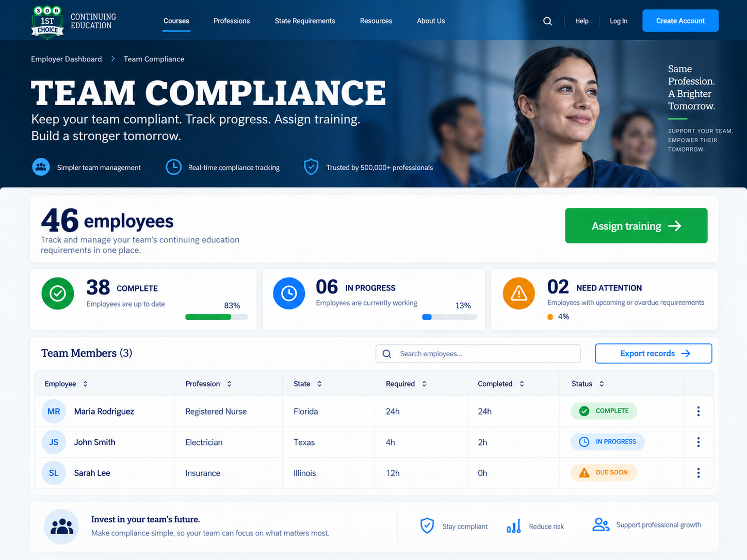This screenshot has height=560, width=747.
Task: Click the Reduce risk bar chart icon
Action: [514, 526]
